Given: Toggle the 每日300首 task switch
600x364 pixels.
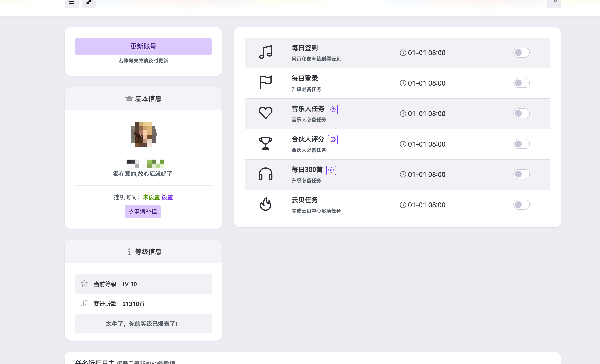Looking at the screenshot, I should [522, 174].
